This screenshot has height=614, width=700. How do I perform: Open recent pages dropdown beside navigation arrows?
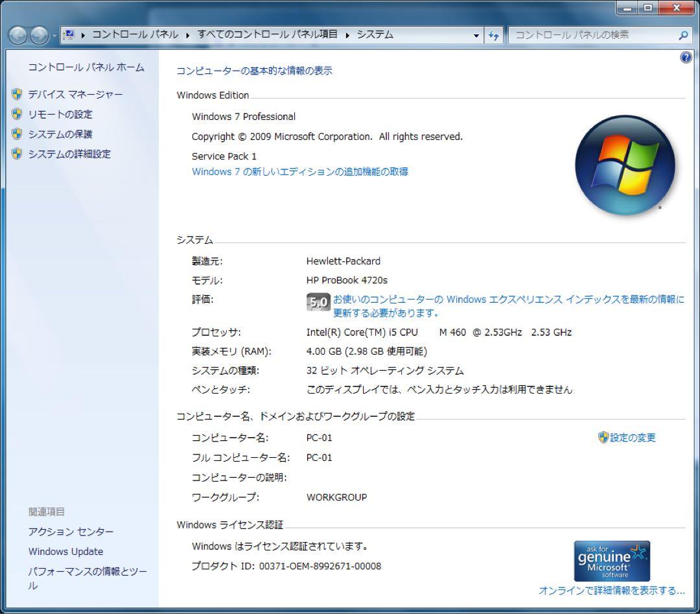[54, 36]
